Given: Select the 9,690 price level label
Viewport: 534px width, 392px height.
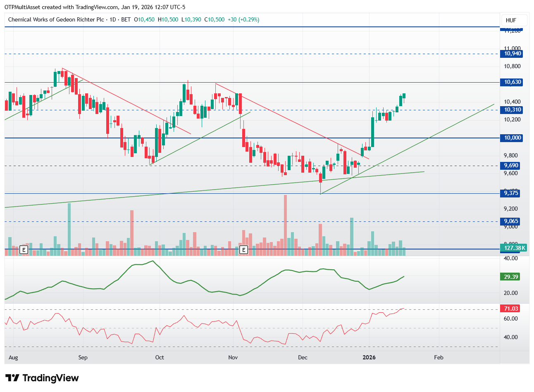Looking at the screenshot, I should click(x=511, y=166).
